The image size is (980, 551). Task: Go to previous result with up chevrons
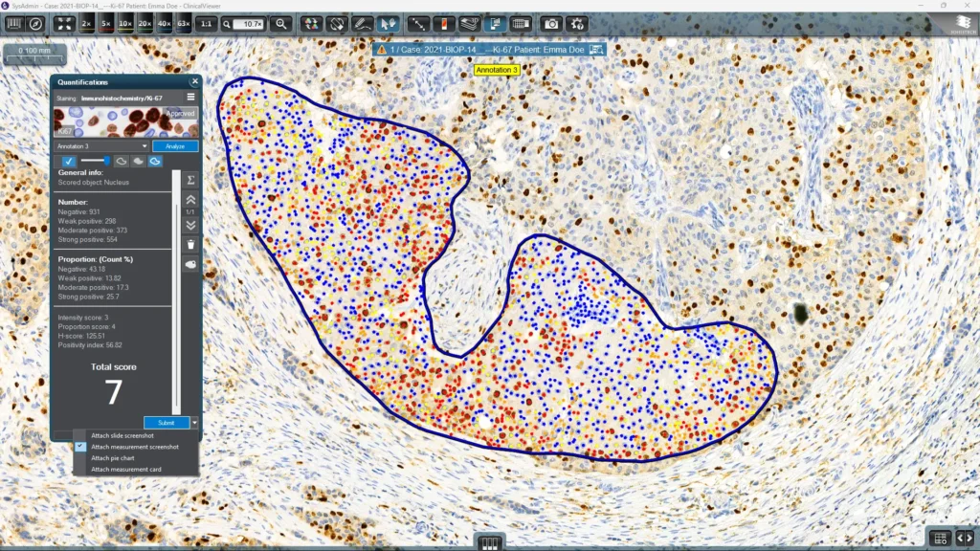[x=190, y=200]
